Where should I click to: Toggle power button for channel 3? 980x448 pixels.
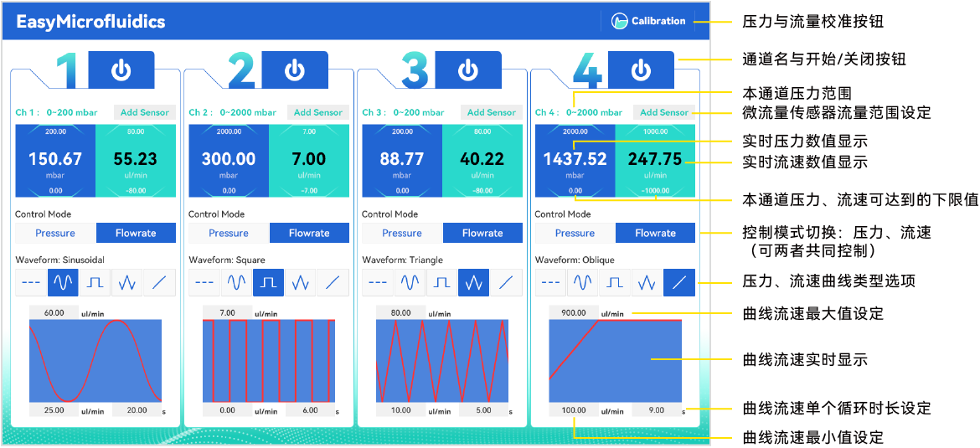click(x=467, y=70)
